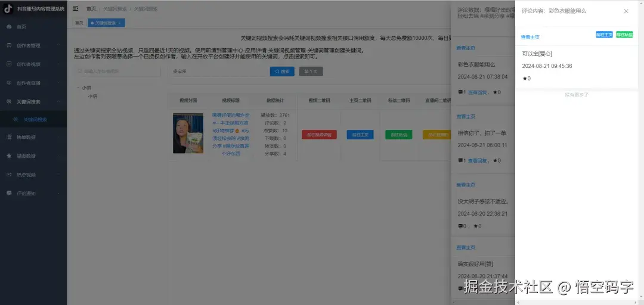Image resolution: width=644 pixels, height=305 pixels.
Task: Collapse the 小悟 parent tree node
Action: click(78, 88)
